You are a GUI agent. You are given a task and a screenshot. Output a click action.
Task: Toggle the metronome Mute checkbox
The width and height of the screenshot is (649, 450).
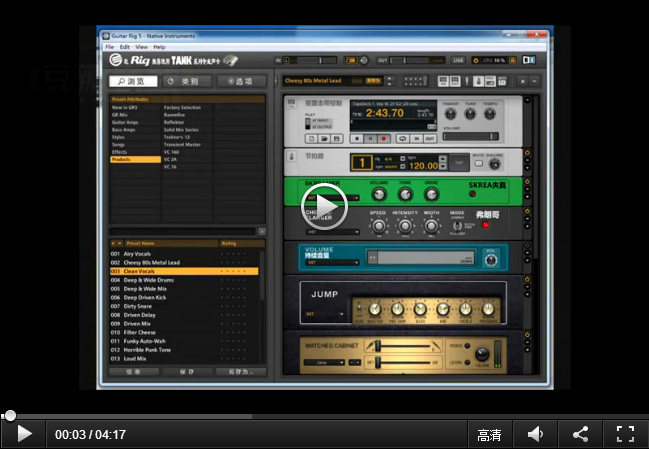click(479, 164)
